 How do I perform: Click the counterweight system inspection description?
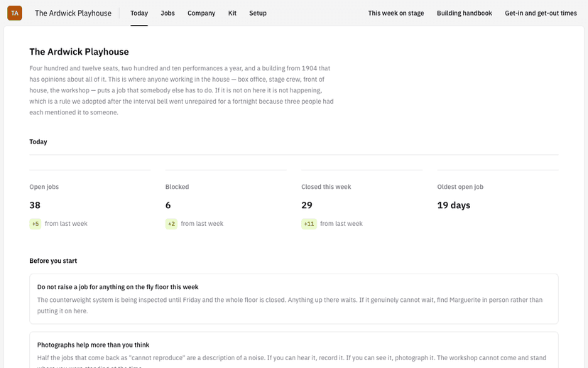click(x=290, y=305)
